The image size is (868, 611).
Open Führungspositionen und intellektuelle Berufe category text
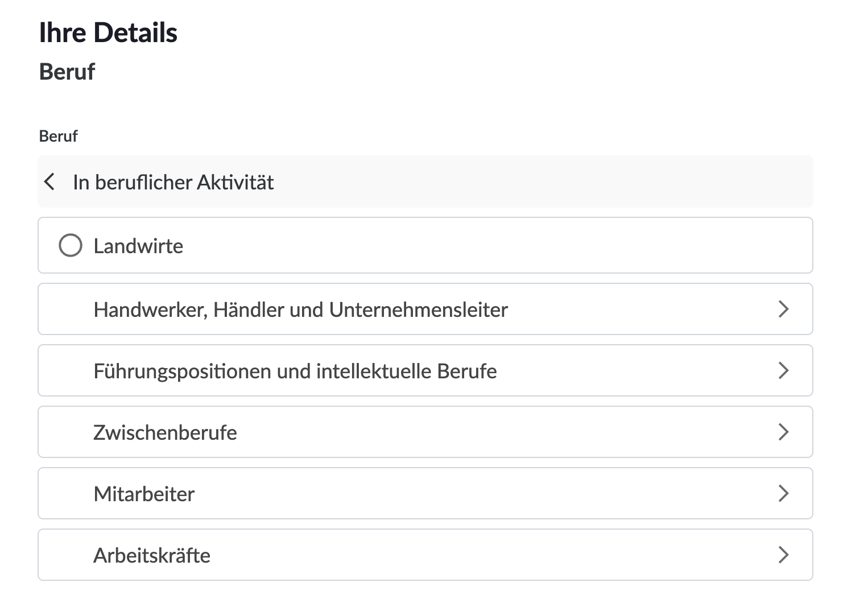[295, 371]
